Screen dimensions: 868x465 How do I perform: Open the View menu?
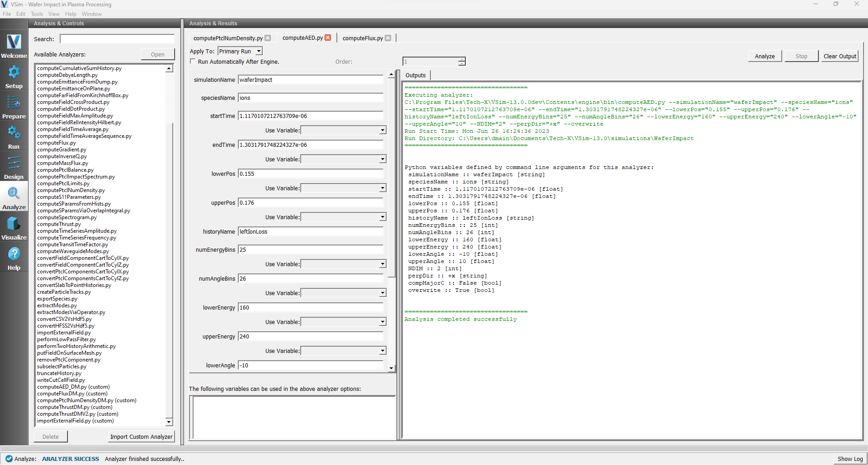tap(54, 14)
